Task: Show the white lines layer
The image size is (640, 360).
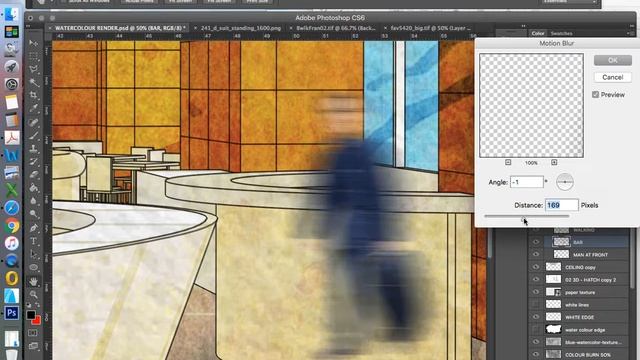Action: (x=536, y=304)
